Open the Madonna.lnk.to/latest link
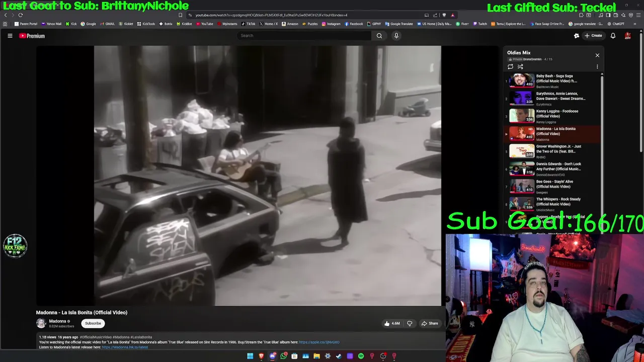Image resolution: width=644 pixels, height=362 pixels. [x=125, y=347]
